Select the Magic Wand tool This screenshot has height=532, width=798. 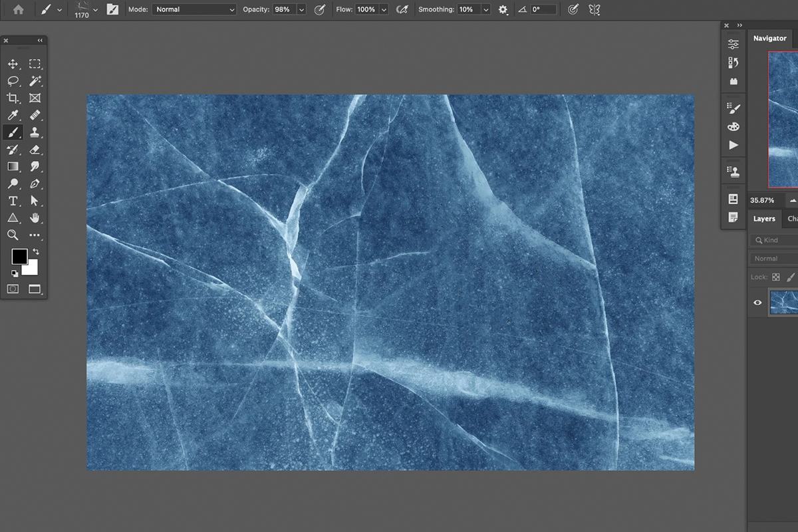tap(35, 81)
